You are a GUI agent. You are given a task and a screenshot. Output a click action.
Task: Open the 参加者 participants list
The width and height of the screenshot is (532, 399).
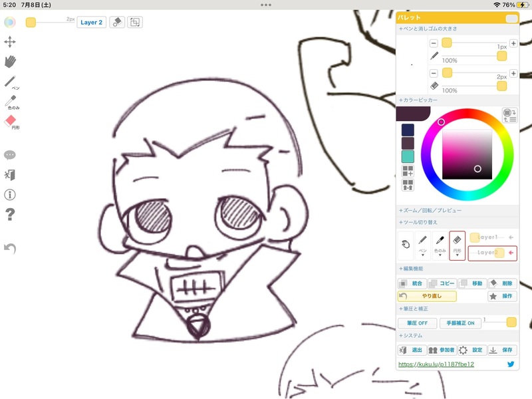(x=442, y=350)
